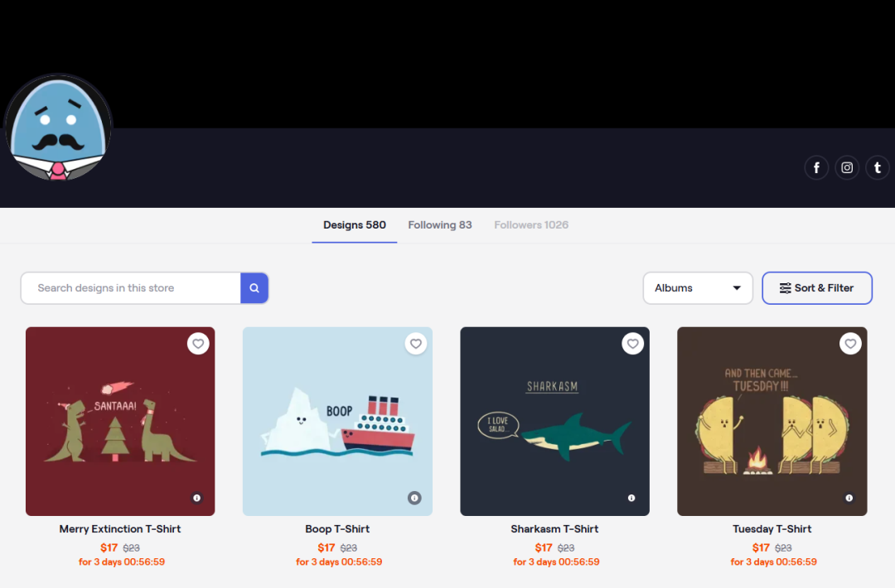Favorite the Sharkasm T-Shirt heart
Screen dimensions: 895x588
(x=632, y=344)
